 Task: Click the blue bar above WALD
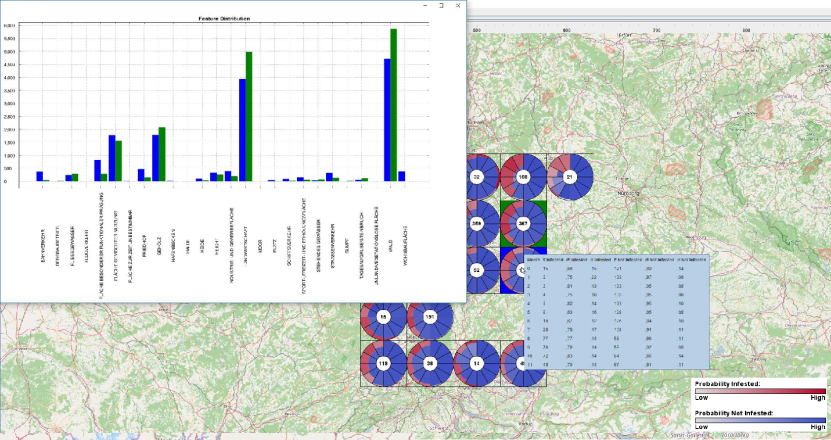387,120
